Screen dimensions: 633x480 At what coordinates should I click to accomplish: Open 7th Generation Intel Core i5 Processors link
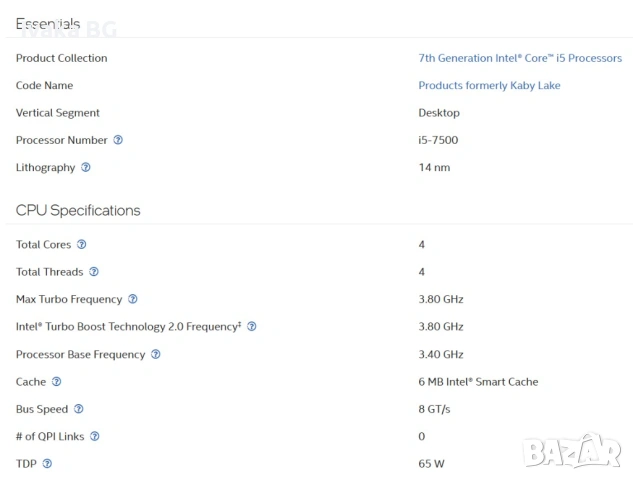point(520,58)
